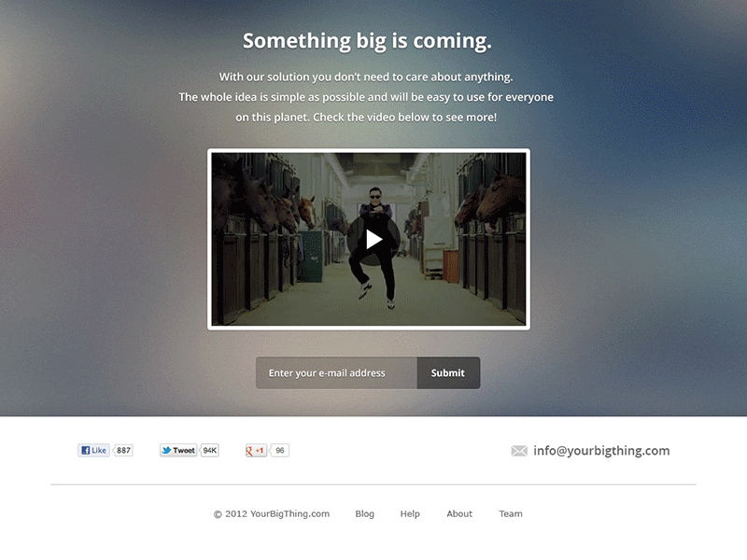
Task: Open the About footer link
Action: pyautogui.click(x=459, y=514)
